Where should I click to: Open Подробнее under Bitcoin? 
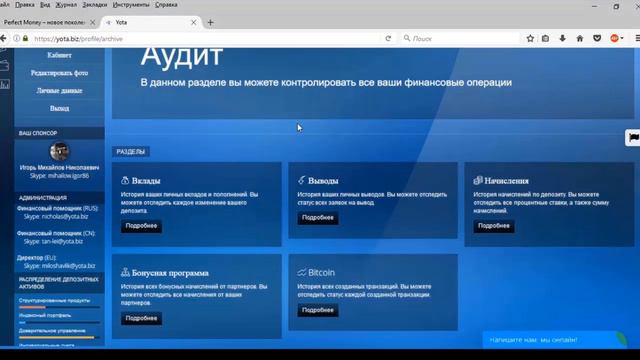[x=318, y=310]
